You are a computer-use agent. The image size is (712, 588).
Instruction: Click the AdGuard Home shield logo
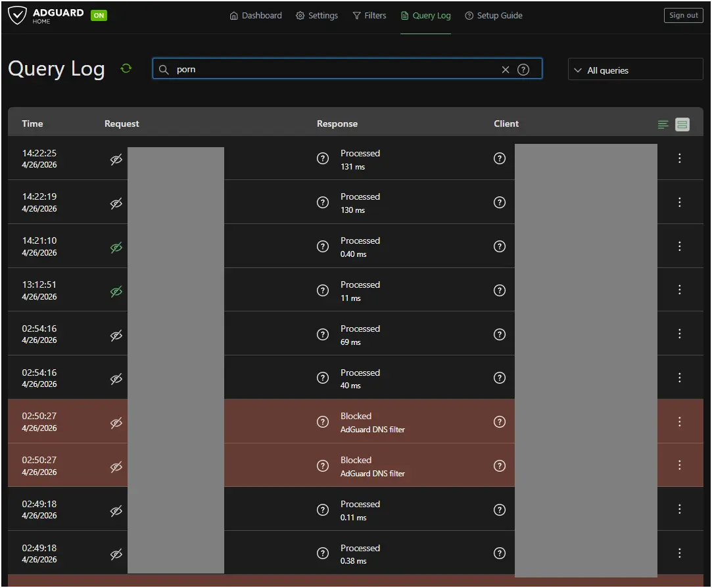coord(17,15)
